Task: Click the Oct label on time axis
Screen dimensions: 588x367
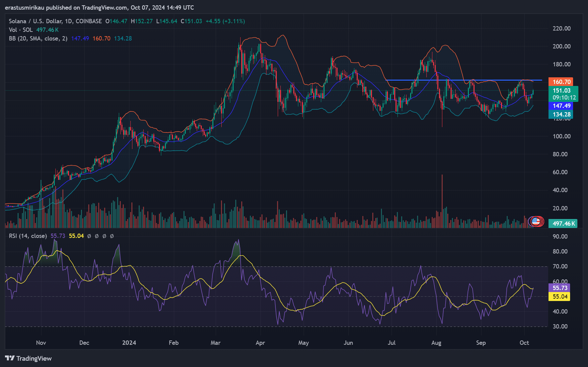Action: click(524, 343)
